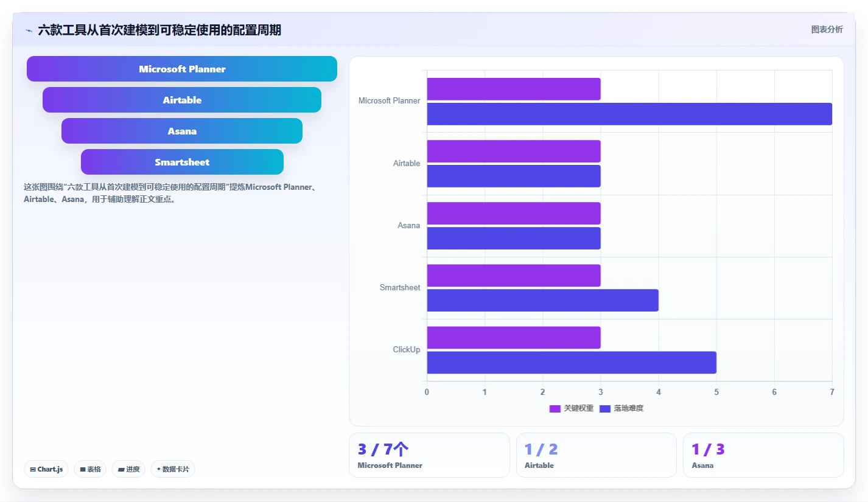Click ClickUp's indigo 落地难度 bar
Viewport: 868px width, 502px height.
click(572, 362)
